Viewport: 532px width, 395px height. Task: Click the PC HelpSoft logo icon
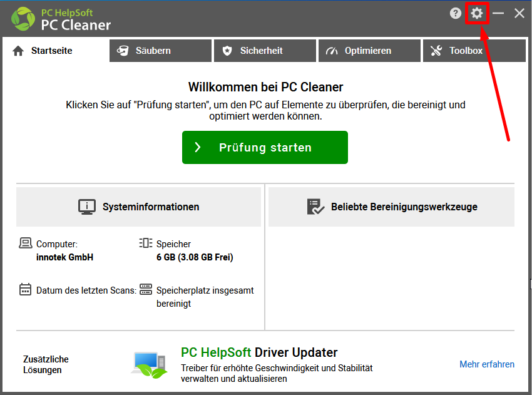24,19
